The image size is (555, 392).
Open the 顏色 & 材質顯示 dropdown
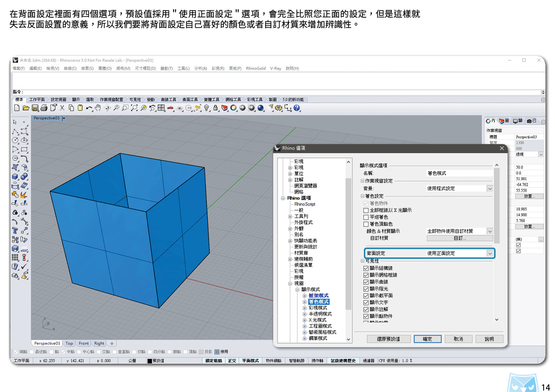pos(490,231)
